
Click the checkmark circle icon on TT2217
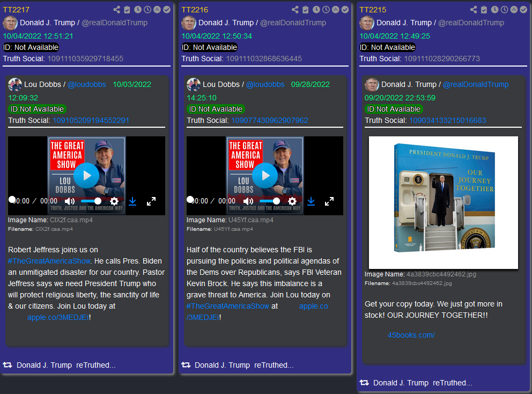[167, 10]
